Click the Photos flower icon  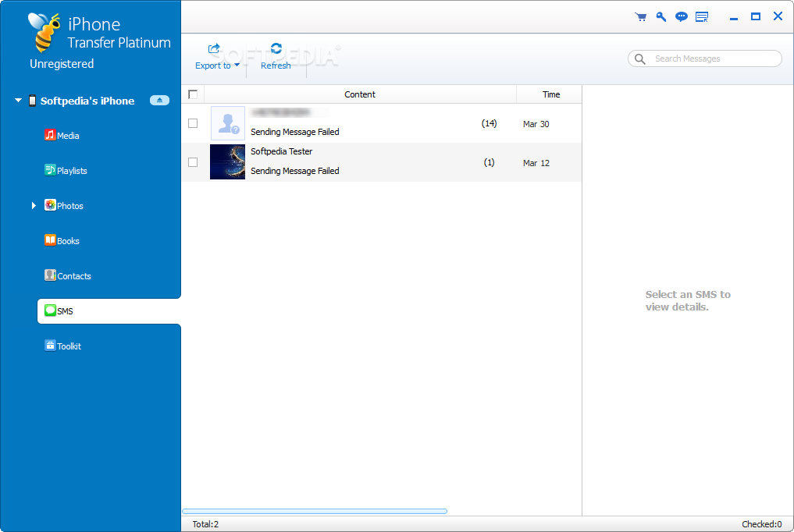(x=50, y=205)
